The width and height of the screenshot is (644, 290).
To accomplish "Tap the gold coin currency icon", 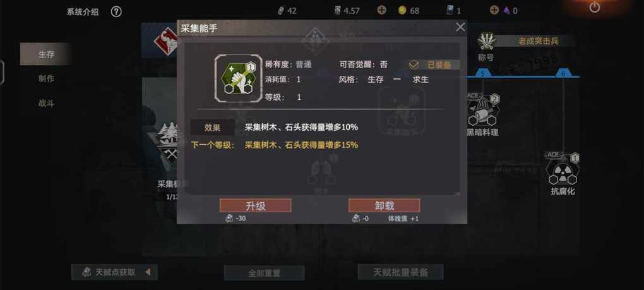I will point(402,11).
